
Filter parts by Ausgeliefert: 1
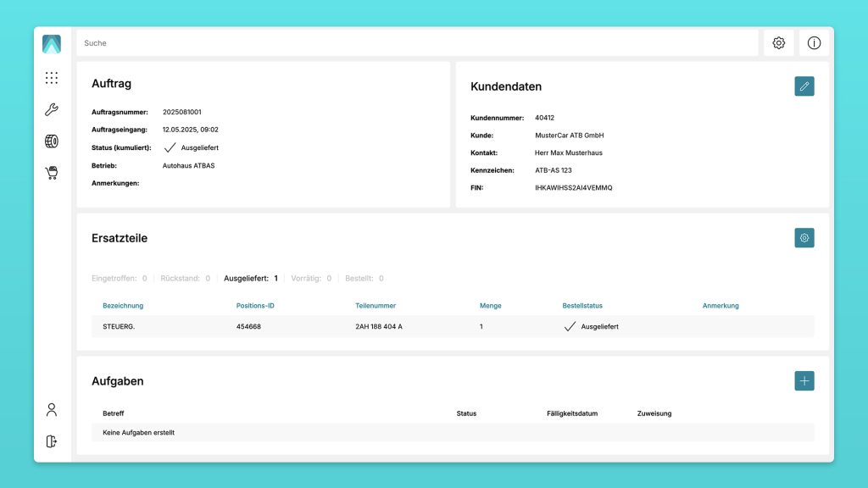point(251,278)
